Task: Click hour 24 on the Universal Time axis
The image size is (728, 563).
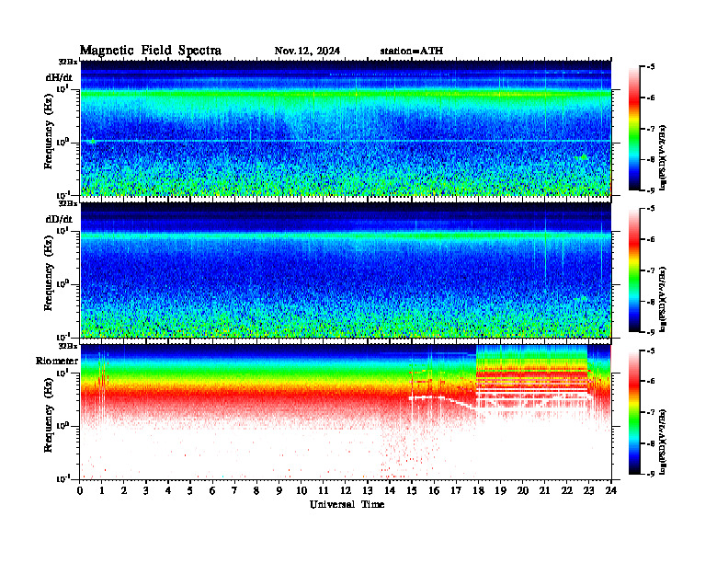Action: 611,491
